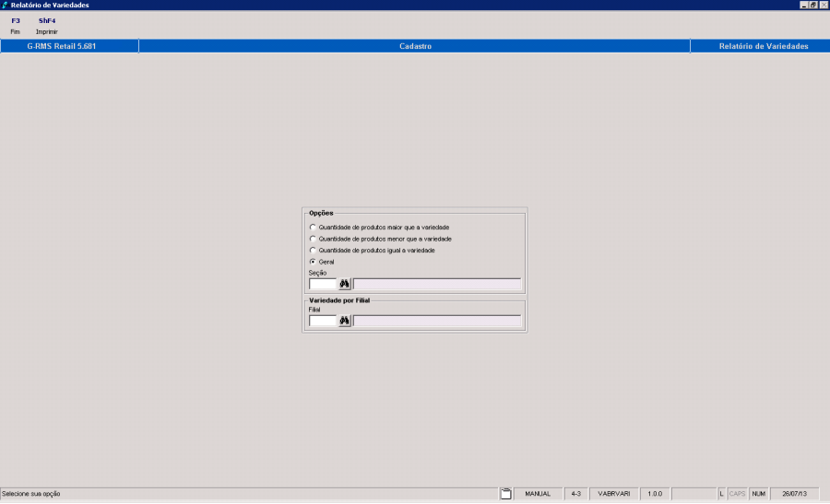The height and width of the screenshot is (504, 830).
Task: Click the L indicator in status bar
Action: click(721, 494)
